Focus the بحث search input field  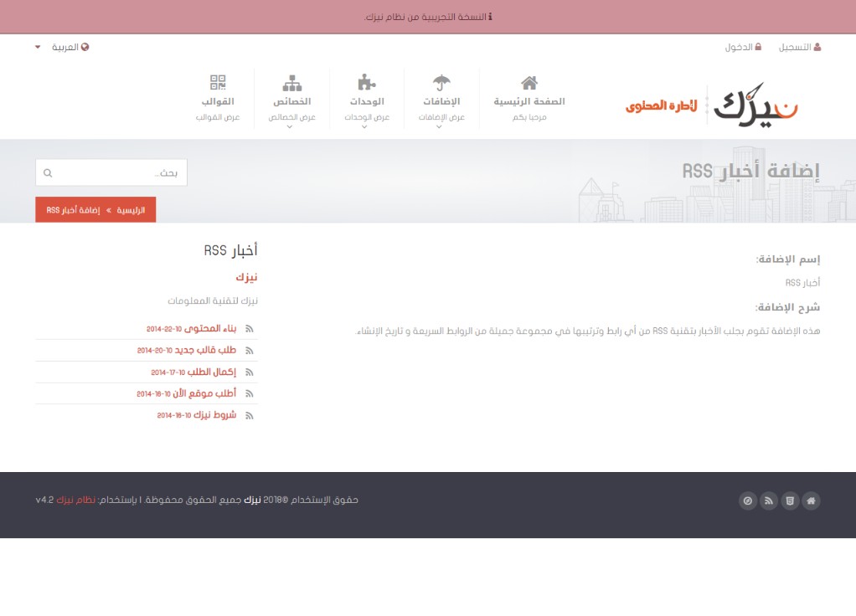[x=117, y=173]
